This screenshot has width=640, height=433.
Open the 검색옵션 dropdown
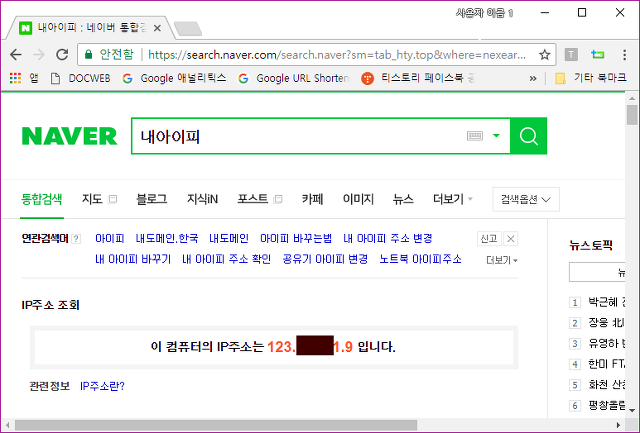coord(526,200)
